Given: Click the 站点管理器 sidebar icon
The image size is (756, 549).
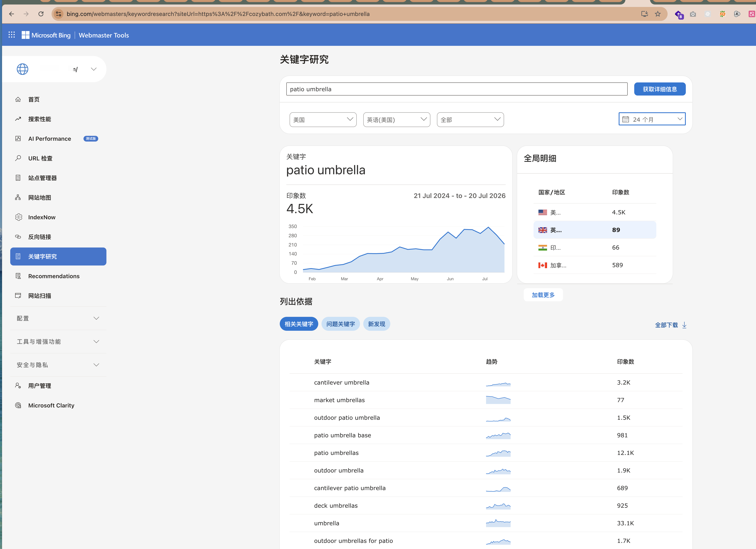Looking at the screenshot, I should click(18, 178).
